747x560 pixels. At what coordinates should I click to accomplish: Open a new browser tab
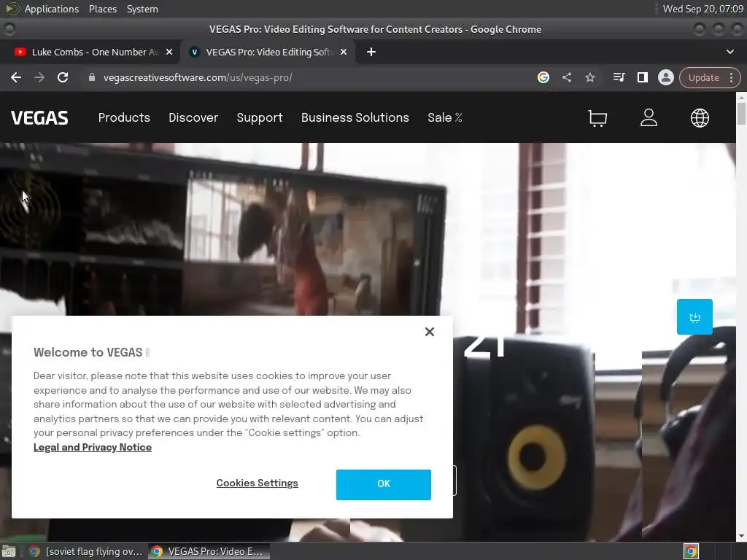[371, 52]
